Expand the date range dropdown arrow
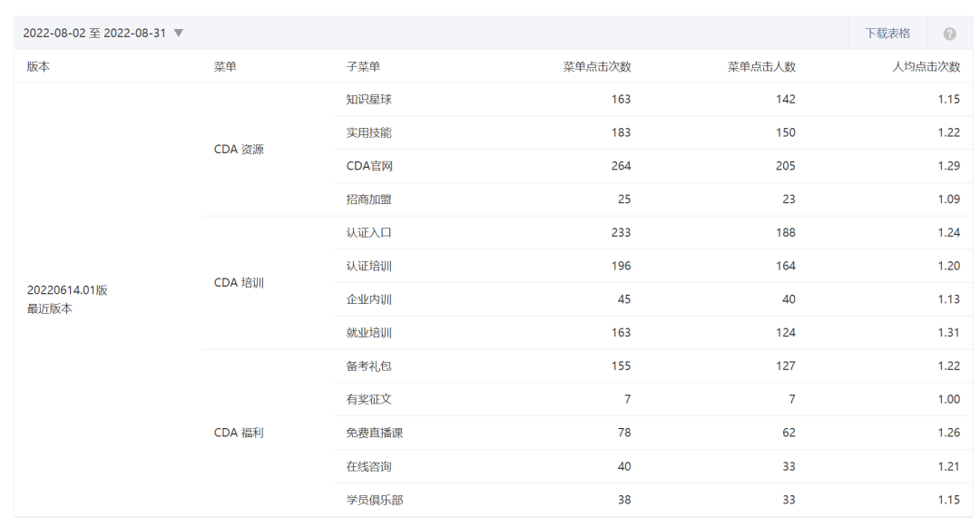The height and width of the screenshot is (527, 980). (179, 33)
